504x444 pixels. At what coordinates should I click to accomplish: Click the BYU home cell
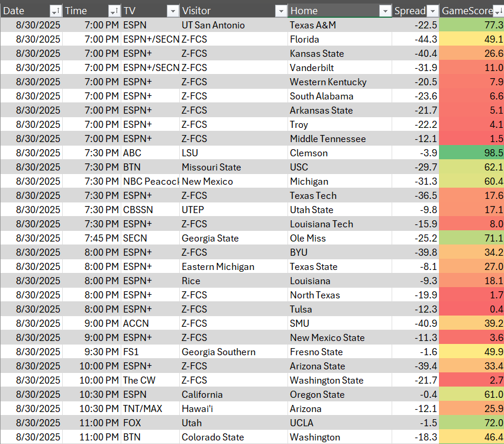340,252
